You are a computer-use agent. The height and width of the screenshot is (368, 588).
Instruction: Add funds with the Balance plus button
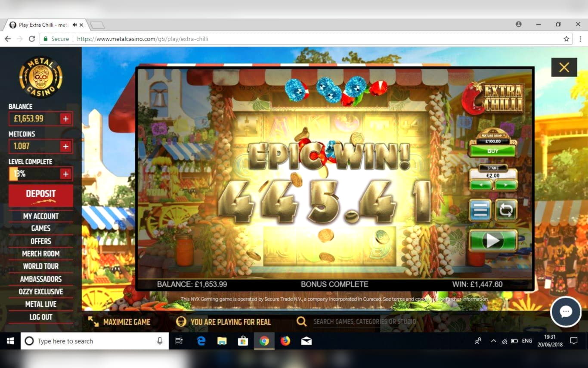pos(65,119)
